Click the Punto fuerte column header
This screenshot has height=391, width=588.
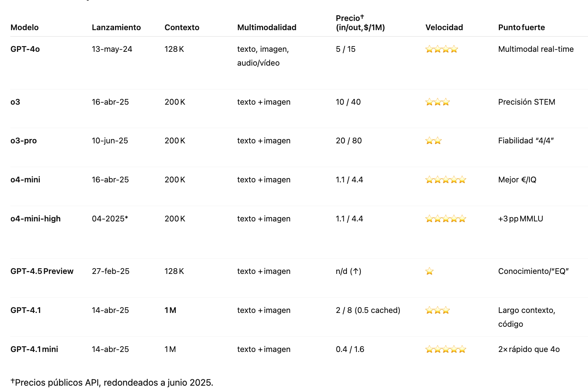coord(521,27)
